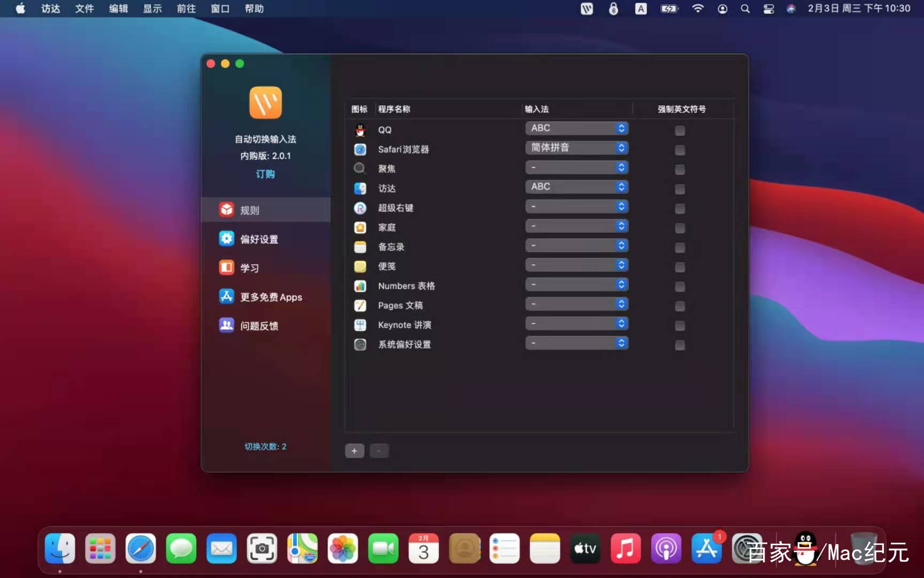Open the input method dropdown for QQ

[576, 128]
